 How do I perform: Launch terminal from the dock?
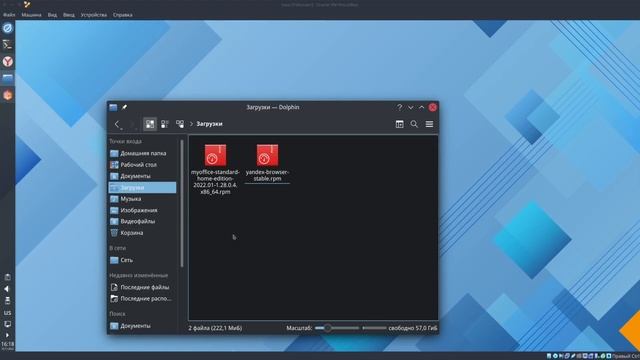pos(8,45)
